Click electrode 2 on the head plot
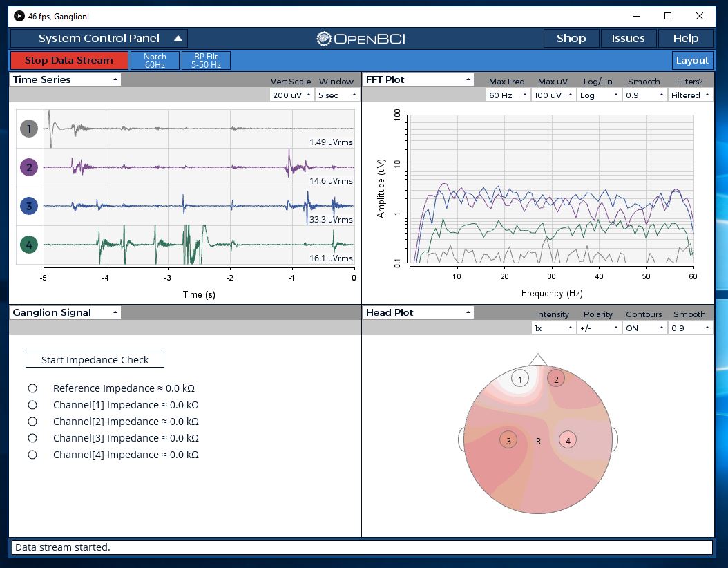 click(556, 378)
